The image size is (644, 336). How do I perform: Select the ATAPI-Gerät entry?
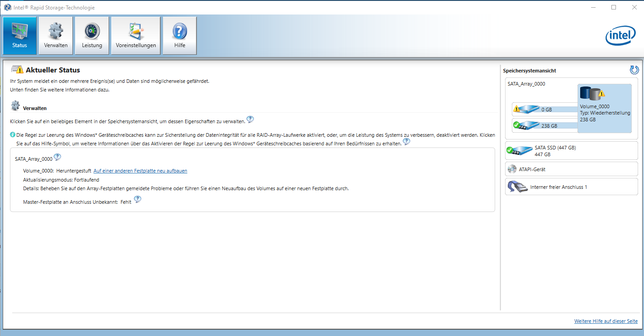(571, 169)
